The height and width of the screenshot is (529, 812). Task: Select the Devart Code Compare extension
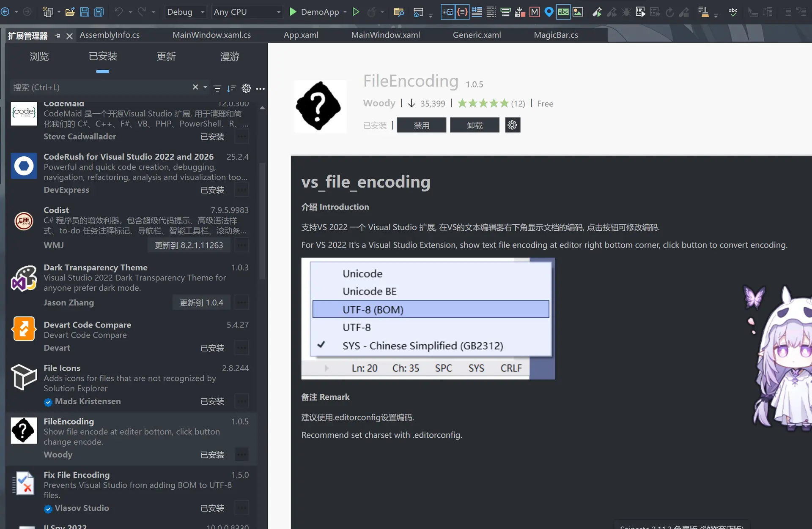pos(131,337)
